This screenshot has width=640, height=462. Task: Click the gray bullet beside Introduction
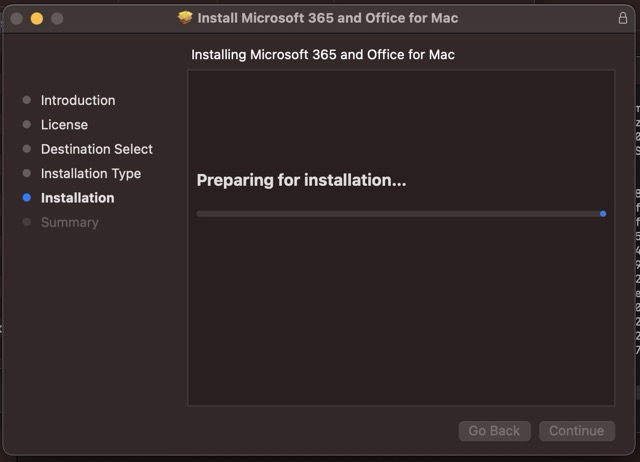[x=27, y=100]
